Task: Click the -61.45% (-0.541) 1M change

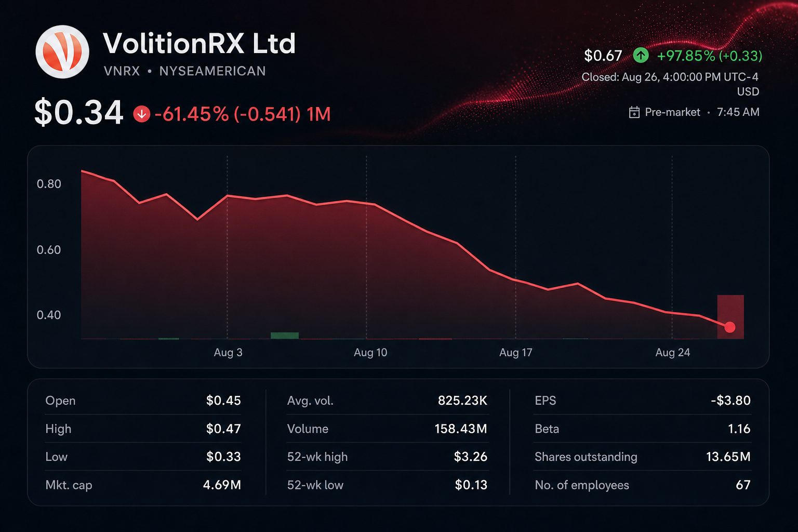Action: [x=243, y=114]
